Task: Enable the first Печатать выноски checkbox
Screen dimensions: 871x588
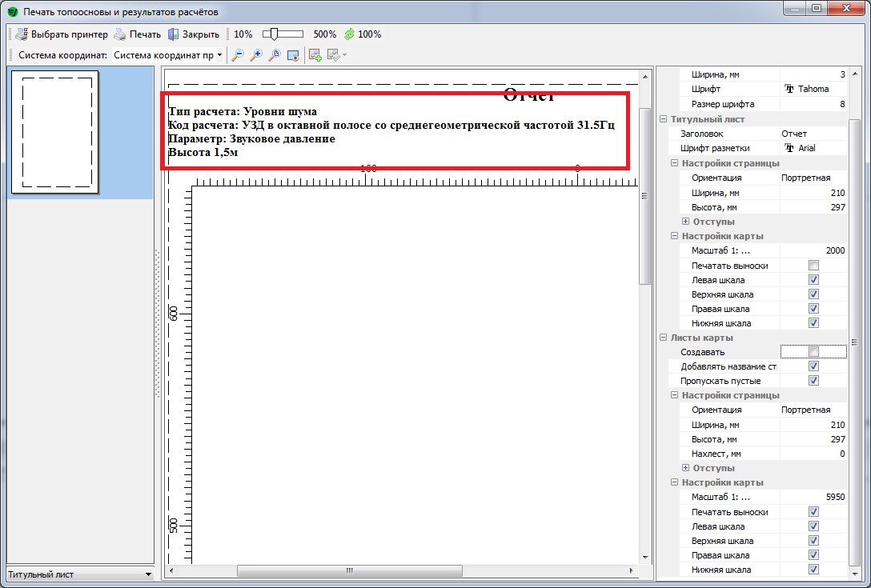Action: pyautogui.click(x=813, y=266)
